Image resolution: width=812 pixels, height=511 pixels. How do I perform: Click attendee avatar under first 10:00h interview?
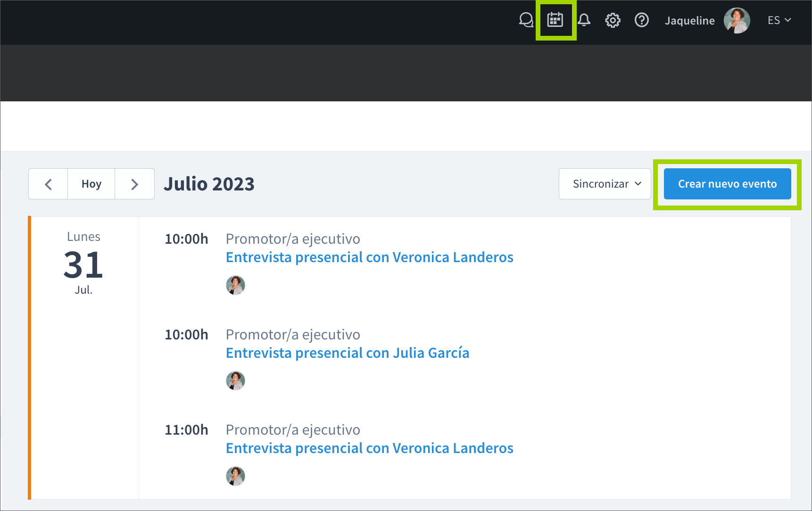[x=235, y=285]
